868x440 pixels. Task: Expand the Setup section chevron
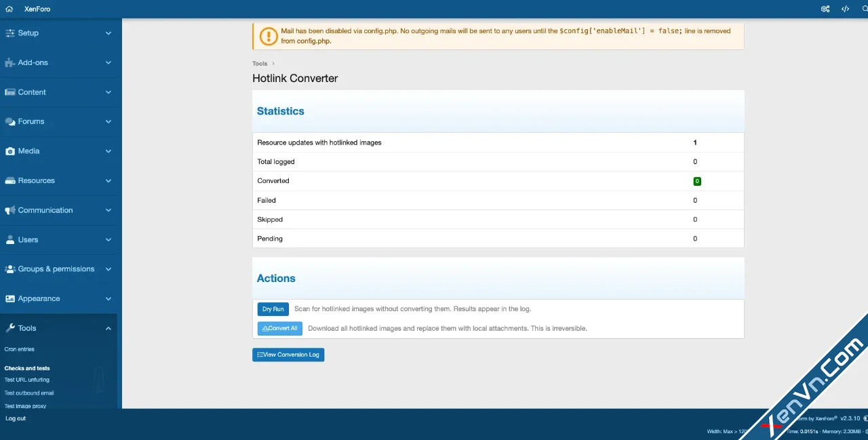(x=108, y=33)
